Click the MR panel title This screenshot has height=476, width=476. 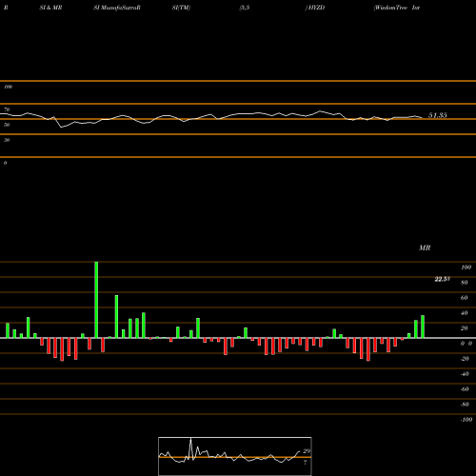point(425,248)
